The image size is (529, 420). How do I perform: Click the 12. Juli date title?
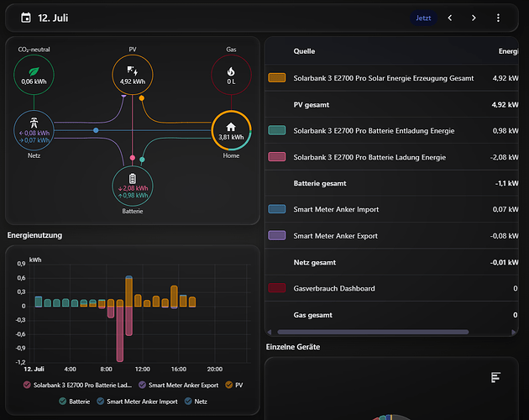tap(53, 18)
